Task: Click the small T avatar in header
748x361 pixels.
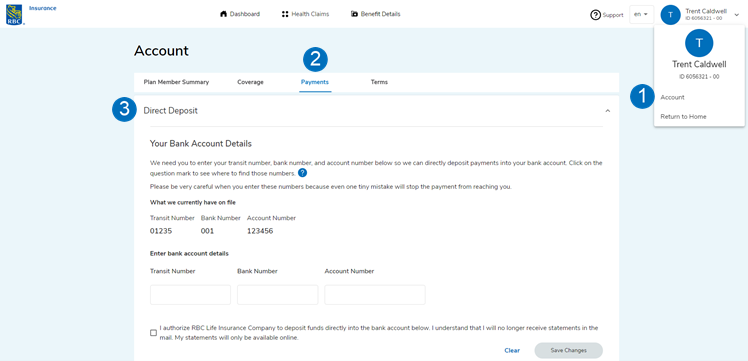Action: (x=670, y=15)
